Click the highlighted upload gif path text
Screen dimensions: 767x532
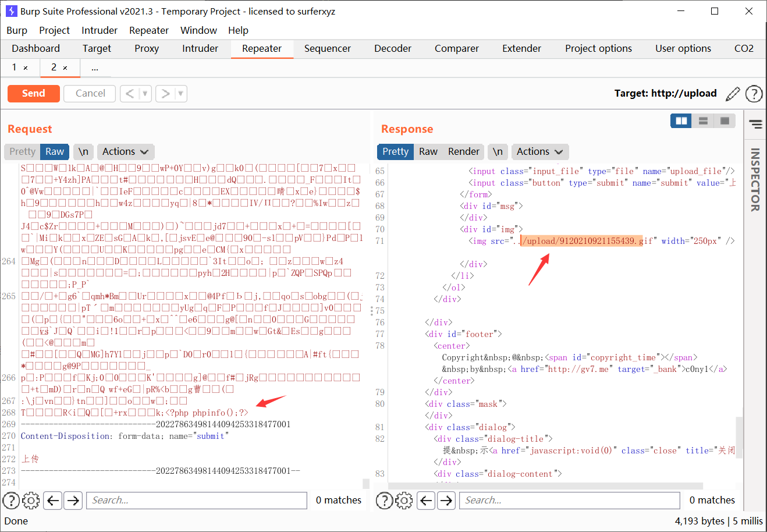[581, 241]
